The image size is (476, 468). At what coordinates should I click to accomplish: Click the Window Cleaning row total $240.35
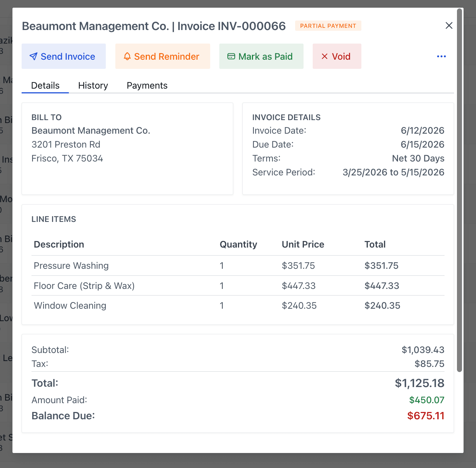(382, 305)
